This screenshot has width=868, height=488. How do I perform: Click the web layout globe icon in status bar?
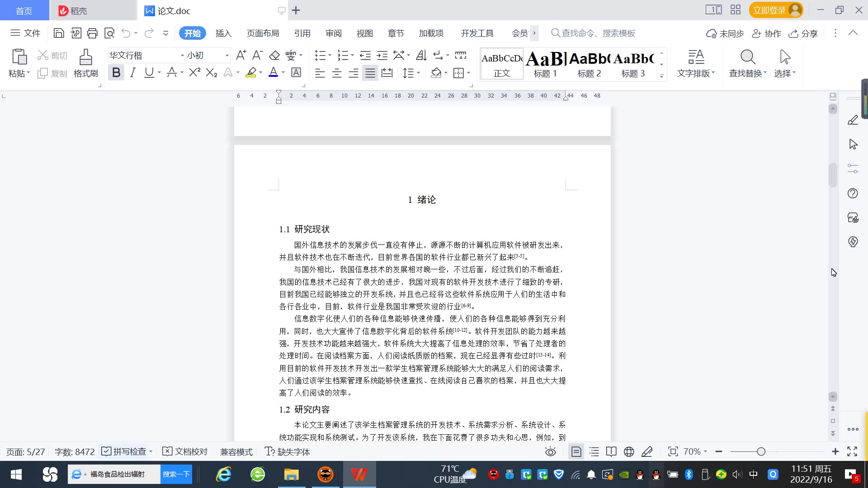[628, 452]
